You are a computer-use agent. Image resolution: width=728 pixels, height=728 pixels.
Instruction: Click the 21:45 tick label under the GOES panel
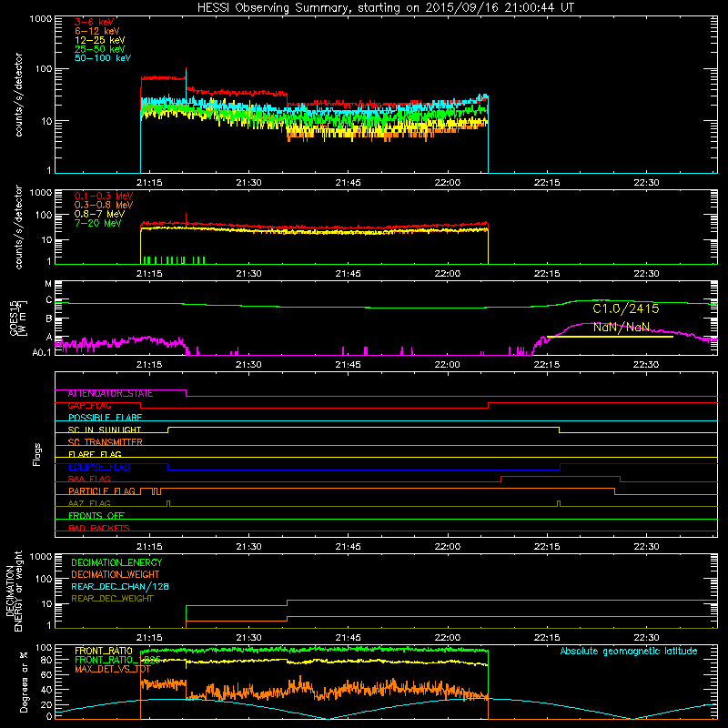click(x=348, y=365)
